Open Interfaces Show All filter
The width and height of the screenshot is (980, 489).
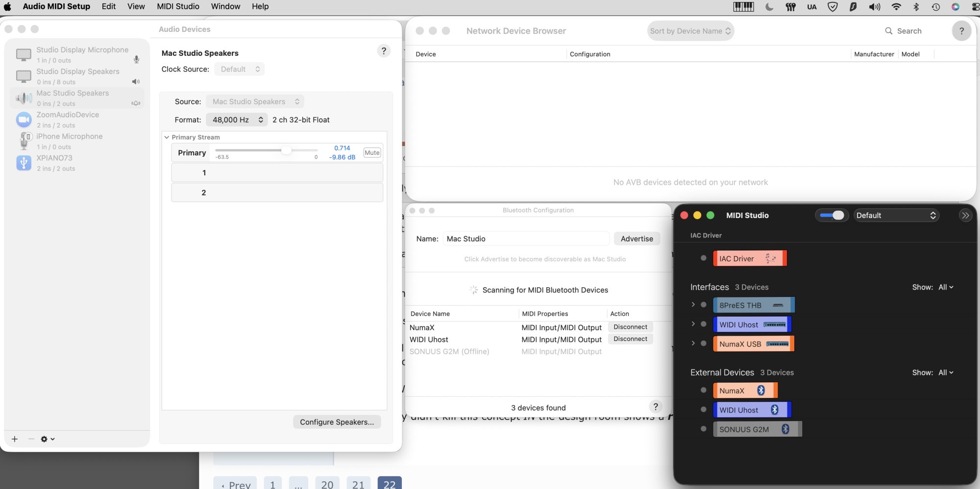point(946,287)
